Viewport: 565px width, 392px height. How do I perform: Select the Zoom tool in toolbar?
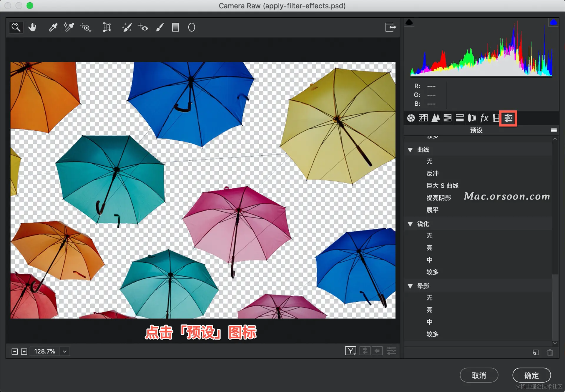pos(16,27)
